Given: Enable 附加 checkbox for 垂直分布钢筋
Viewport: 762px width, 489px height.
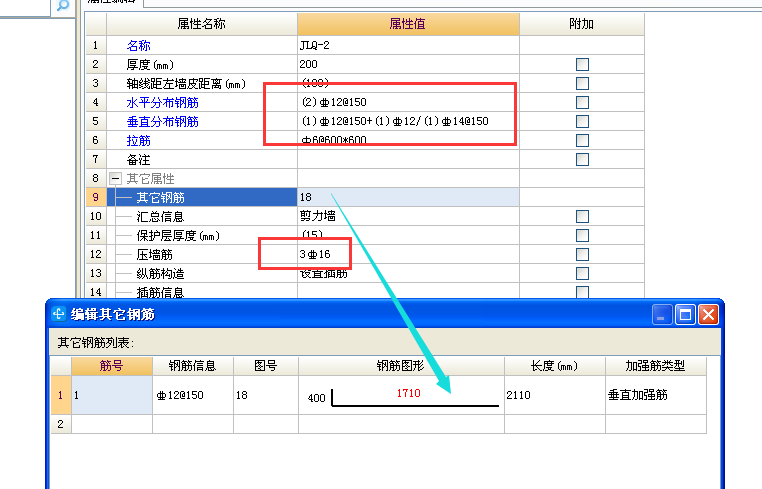Looking at the screenshot, I should point(582,121).
